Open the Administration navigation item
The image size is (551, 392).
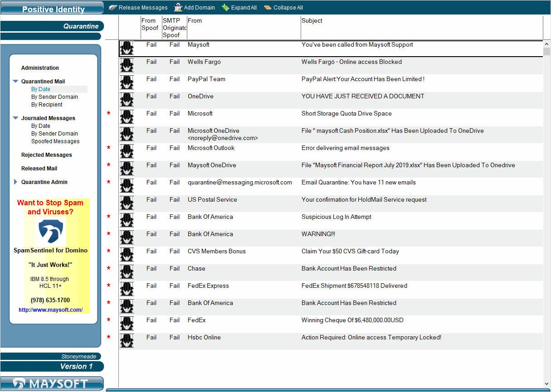point(40,68)
